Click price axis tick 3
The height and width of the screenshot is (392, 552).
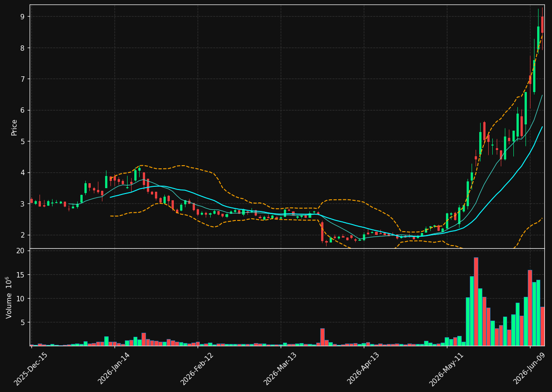tap(22, 204)
